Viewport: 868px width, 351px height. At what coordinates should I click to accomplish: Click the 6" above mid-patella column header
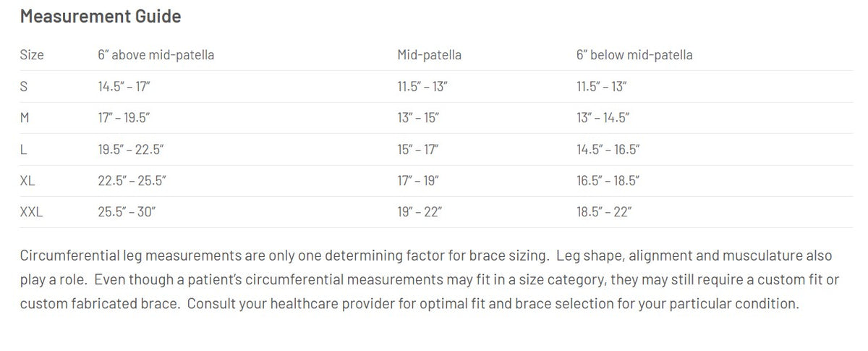coord(156,55)
